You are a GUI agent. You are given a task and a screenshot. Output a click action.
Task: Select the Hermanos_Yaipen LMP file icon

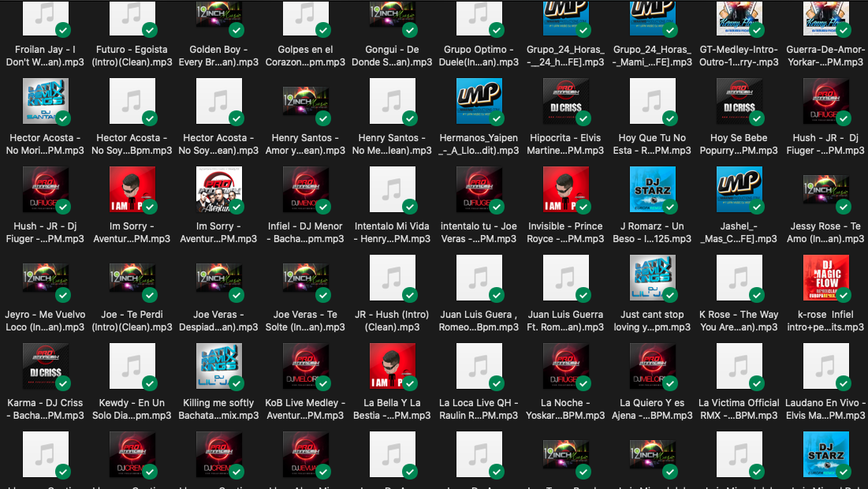[479, 102]
